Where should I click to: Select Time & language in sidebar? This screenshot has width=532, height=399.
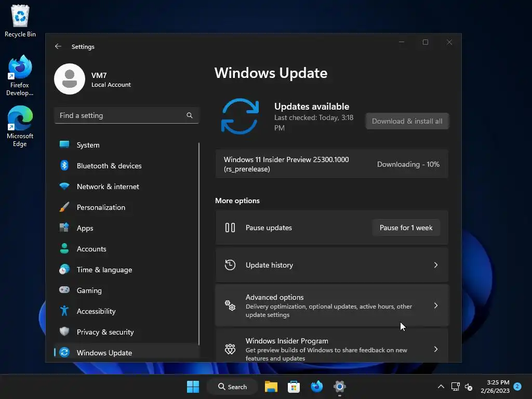(x=126, y=270)
